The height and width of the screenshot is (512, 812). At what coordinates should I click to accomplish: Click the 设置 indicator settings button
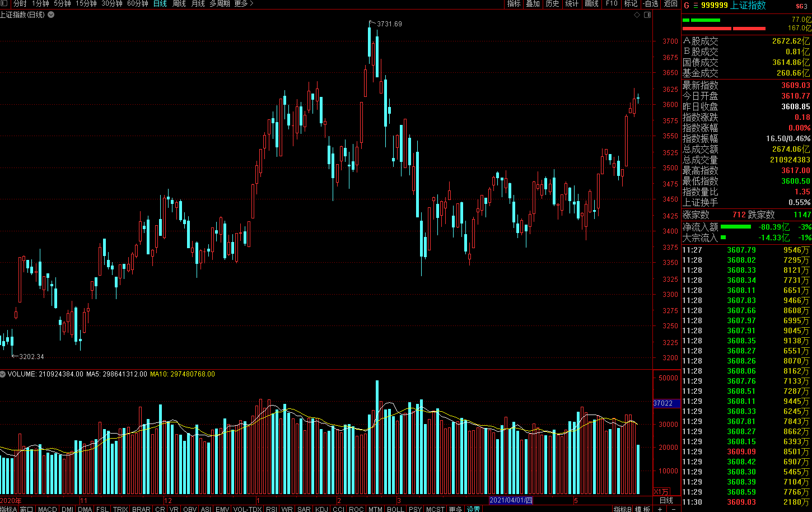[x=474, y=509]
